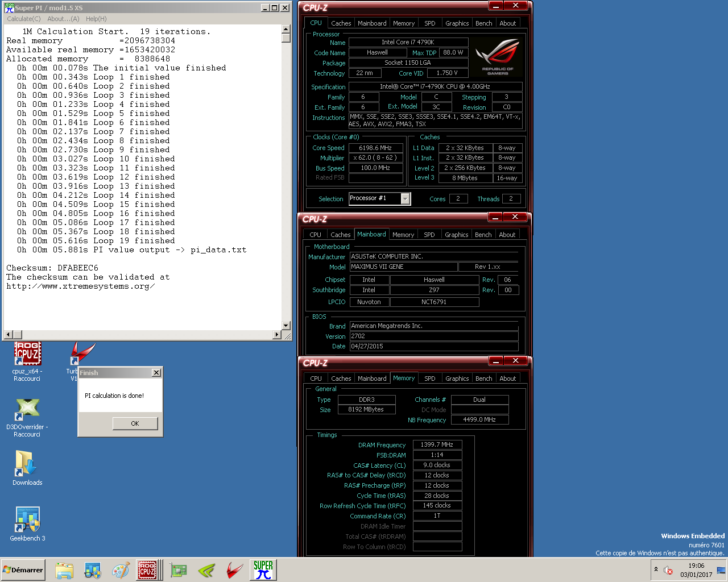The image size is (728, 582).
Task: Open the Démarrer start menu
Action: (23, 570)
